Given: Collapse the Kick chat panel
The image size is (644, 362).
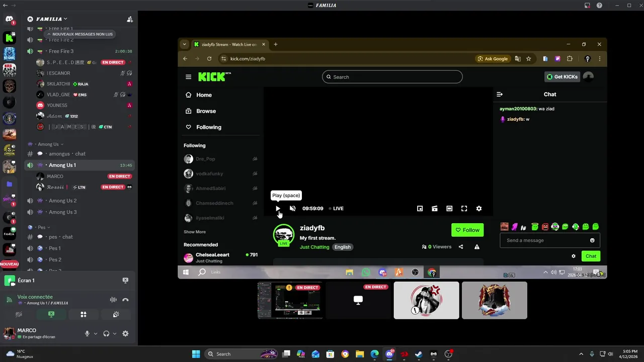Looking at the screenshot, I should [500, 94].
